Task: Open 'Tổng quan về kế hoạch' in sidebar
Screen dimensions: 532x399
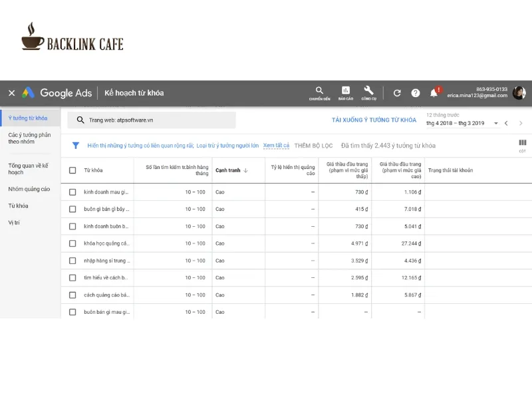Action: 29,169
